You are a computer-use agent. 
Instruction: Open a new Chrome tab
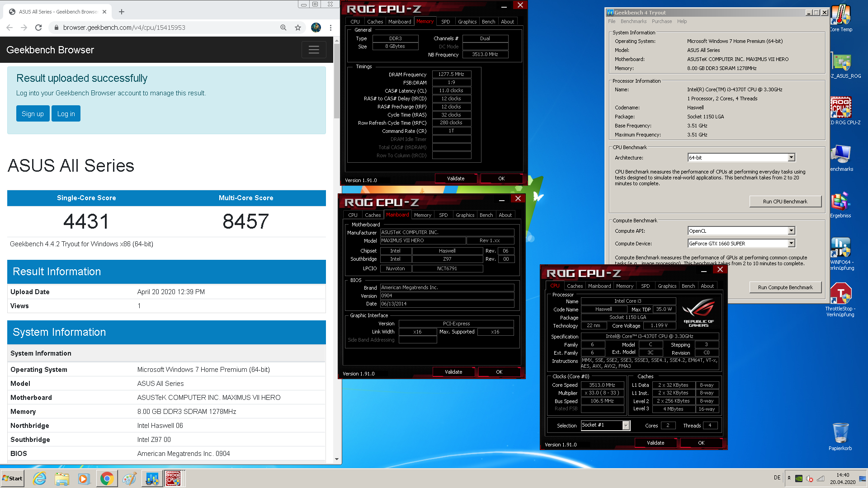pyautogui.click(x=122, y=12)
